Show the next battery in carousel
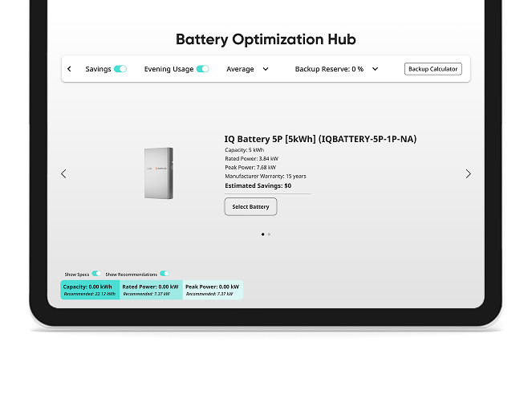The image size is (532, 403). point(469,174)
